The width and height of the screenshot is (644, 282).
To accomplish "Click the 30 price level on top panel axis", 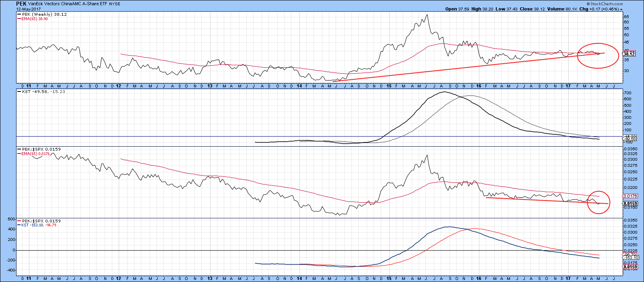I will pyautogui.click(x=626, y=70).
